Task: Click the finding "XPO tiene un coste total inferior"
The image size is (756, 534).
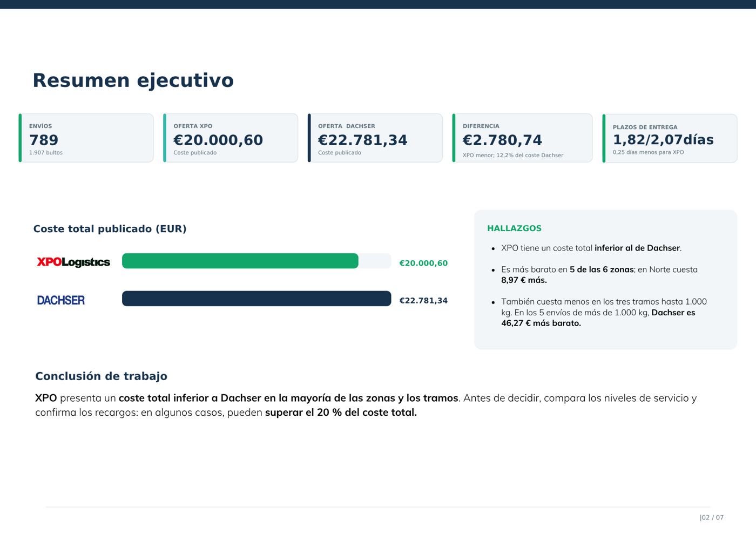Action: click(591, 248)
